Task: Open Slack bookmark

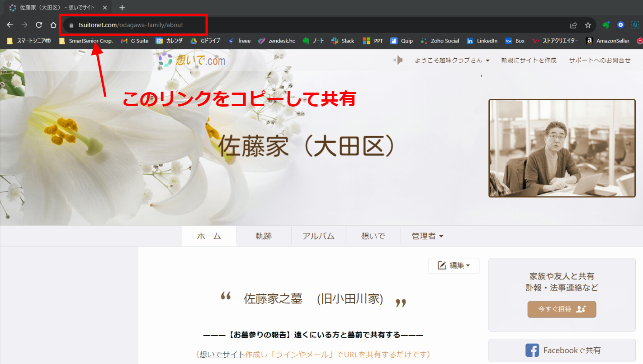Action: pyautogui.click(x=343, y=41)
